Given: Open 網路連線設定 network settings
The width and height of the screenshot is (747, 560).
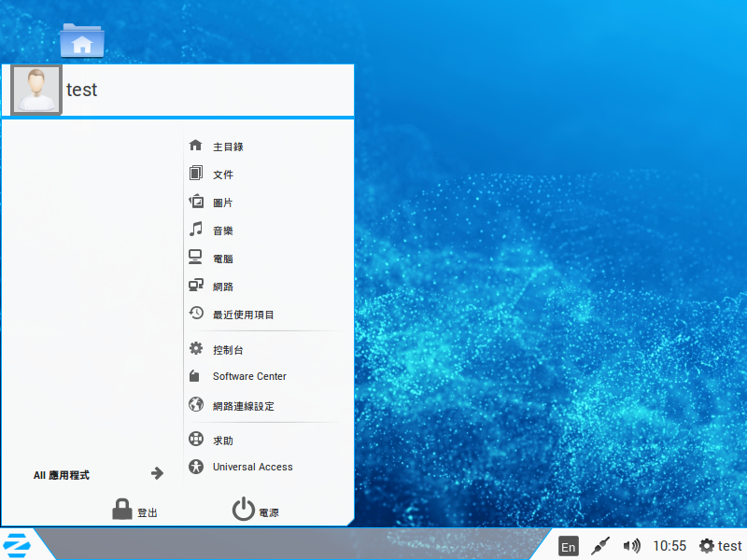Looking at the screenshot, I should 244,406.
